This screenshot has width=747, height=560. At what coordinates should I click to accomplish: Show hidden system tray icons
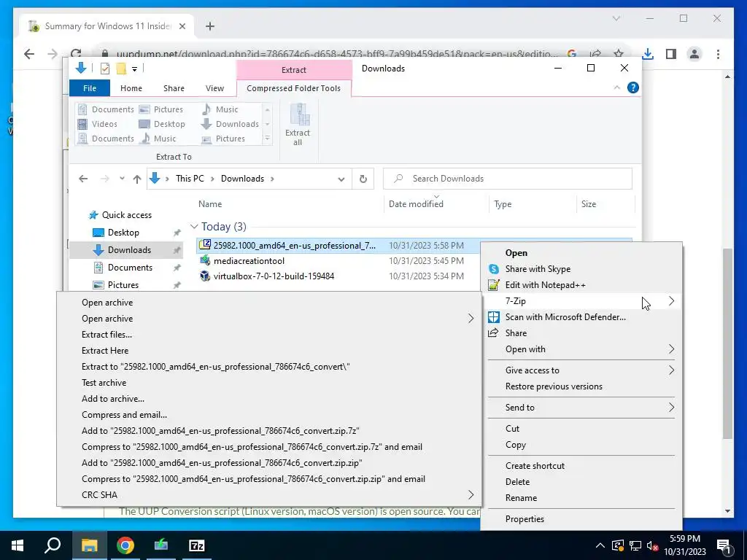point(600,545)
